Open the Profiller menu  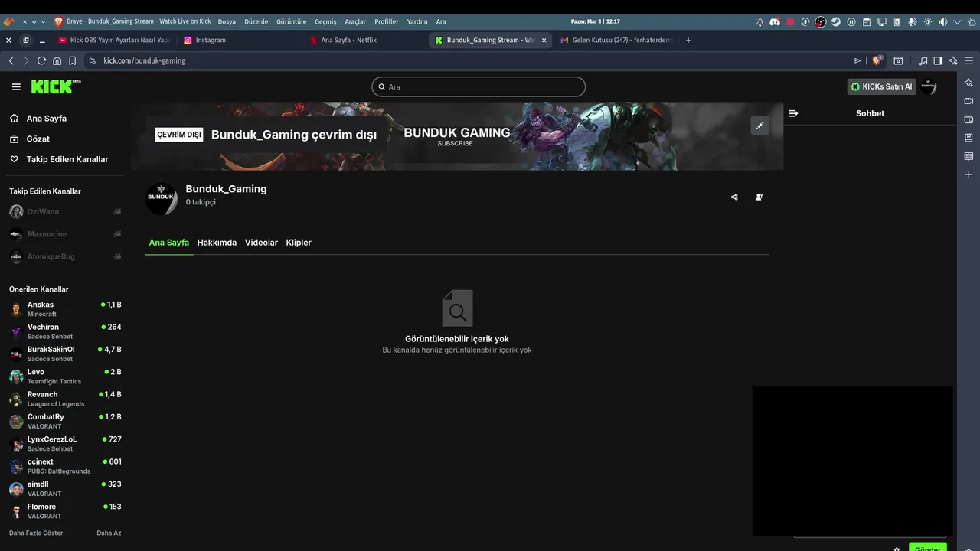tap(386, 21)
